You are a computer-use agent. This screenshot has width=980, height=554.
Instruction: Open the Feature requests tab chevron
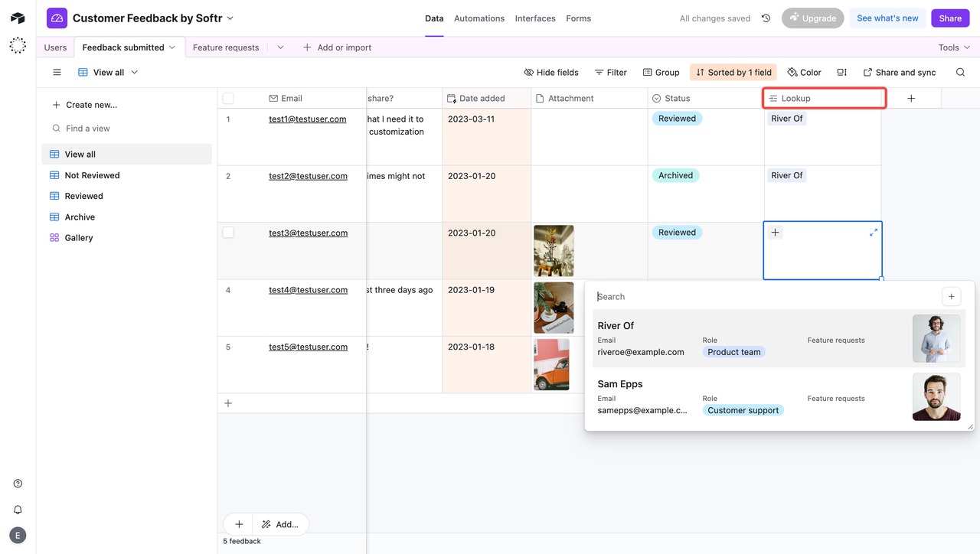280,47
